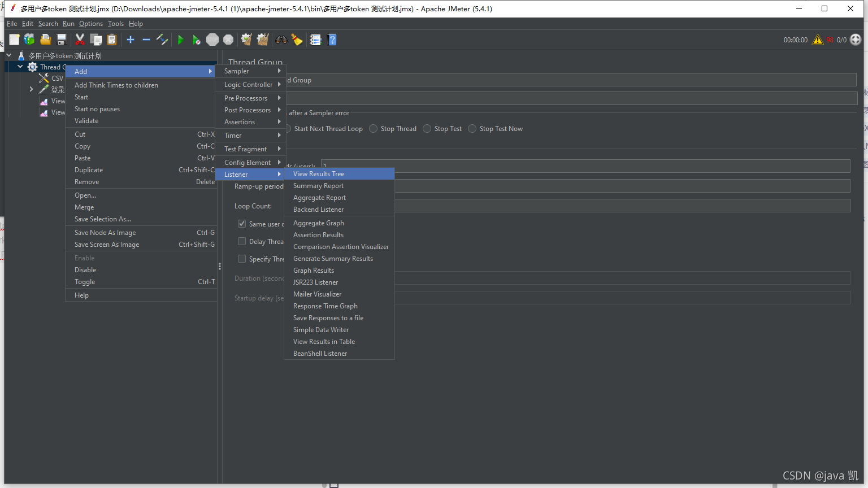Collapse the test plan root node
Screen dimensions: 868x488
[9, 55]
